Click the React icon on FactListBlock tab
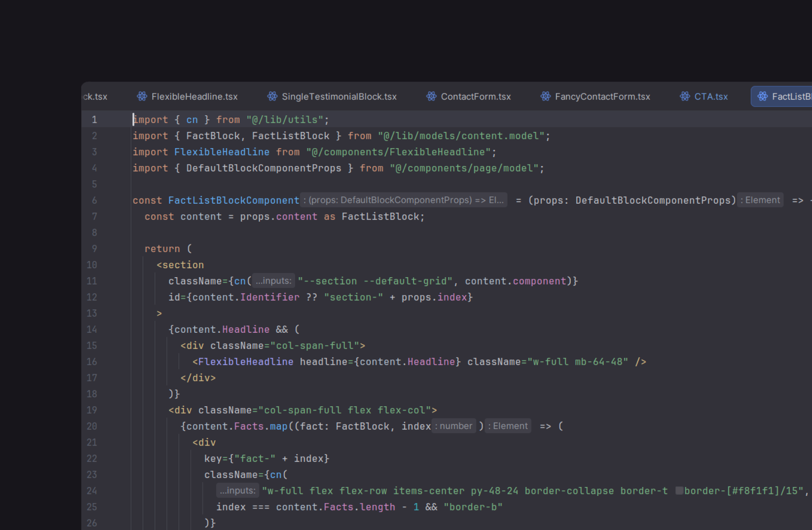 (762, 97)
